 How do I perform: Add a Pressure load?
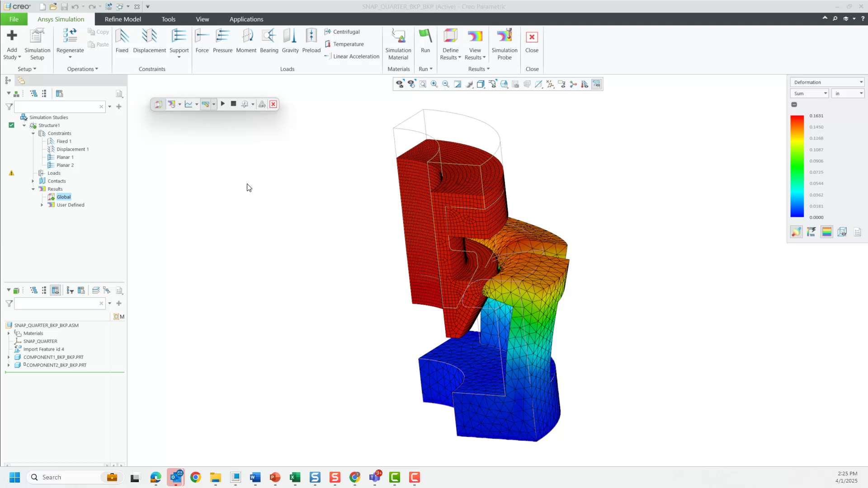222,41
